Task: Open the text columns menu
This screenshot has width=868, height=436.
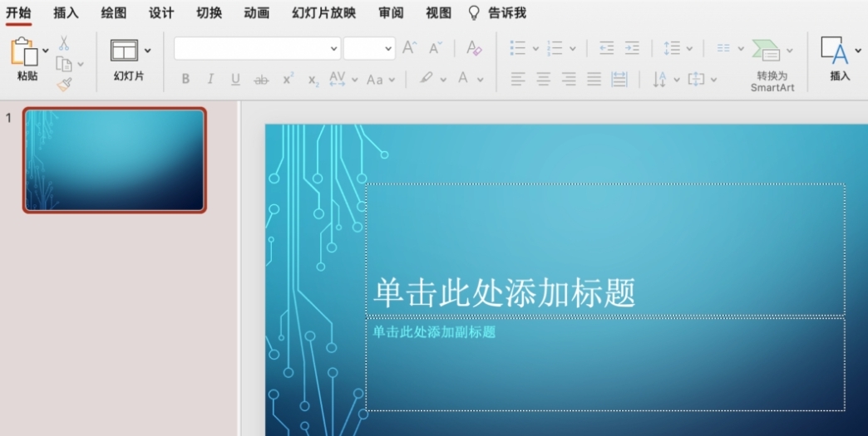Action: [x=730, y=48]
